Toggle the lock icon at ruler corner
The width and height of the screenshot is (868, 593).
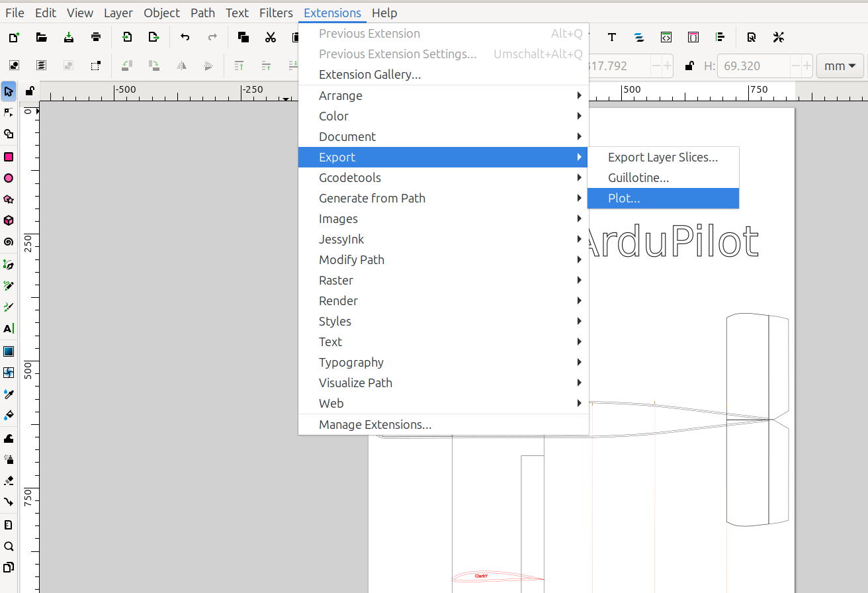[x=30, y=91]
